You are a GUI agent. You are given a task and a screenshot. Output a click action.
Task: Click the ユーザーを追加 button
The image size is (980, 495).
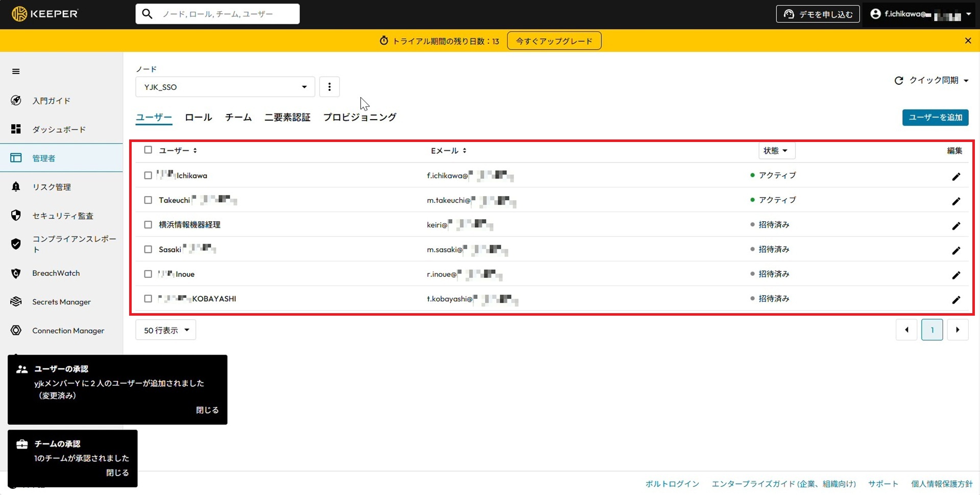[x=935, y=117]
